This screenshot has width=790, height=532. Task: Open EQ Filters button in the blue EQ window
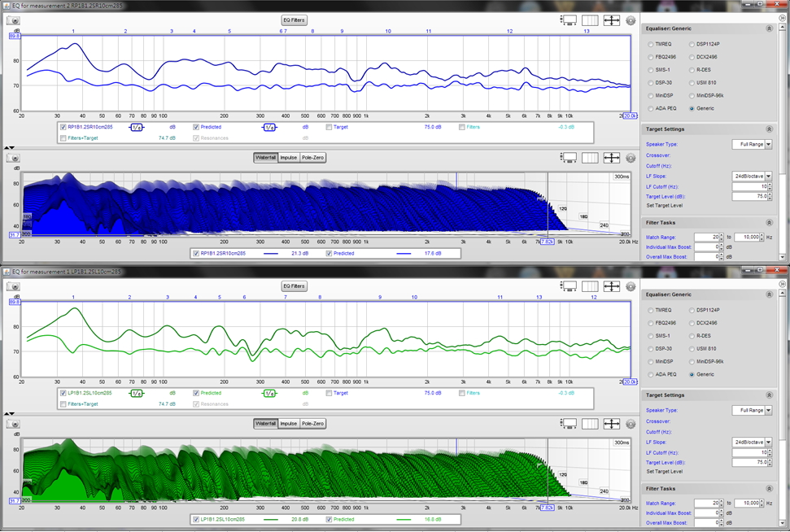click(x=294, y=20)
